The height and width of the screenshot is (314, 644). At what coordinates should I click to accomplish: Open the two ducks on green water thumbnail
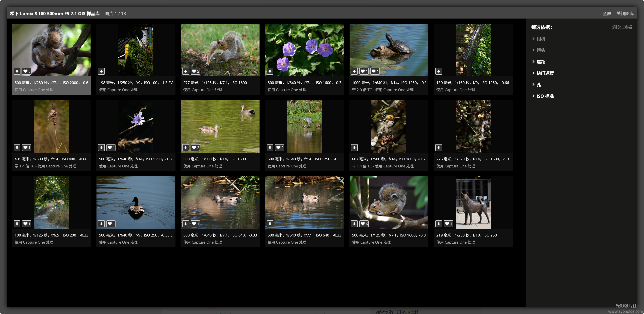pos(220,126)
